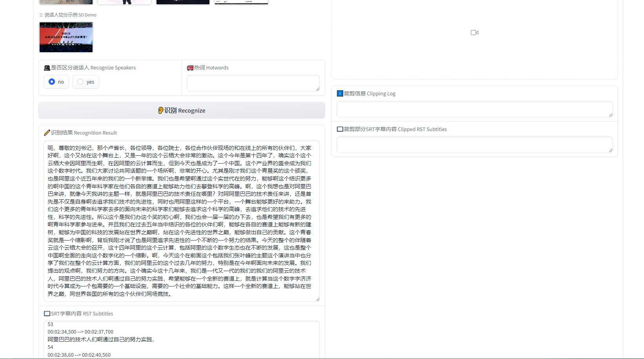Click the SRT subtitles monitor icon
The image size is (644, 359).
(x=47, y=313)
